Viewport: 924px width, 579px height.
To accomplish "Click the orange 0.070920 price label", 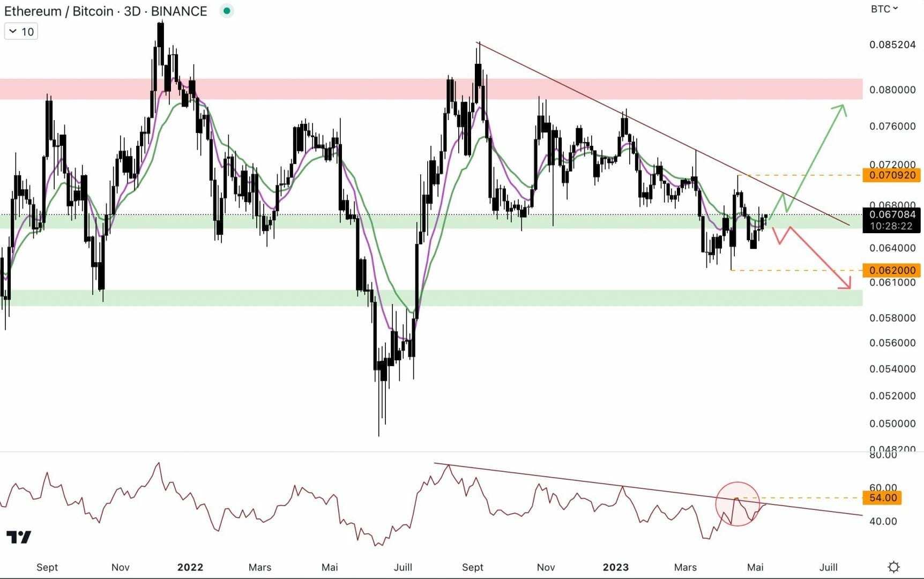I will 892,175.
